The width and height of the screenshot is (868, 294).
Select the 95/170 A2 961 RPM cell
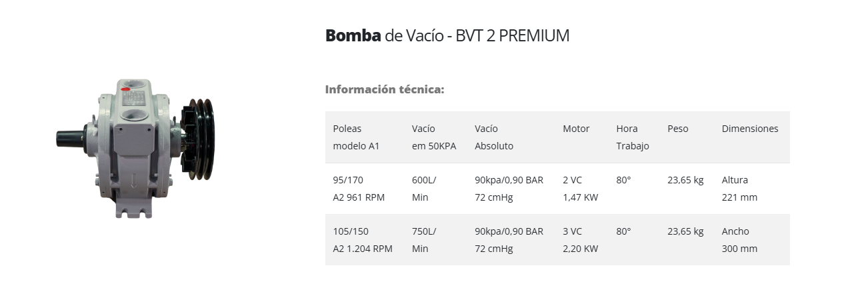(x=359, y=189)
